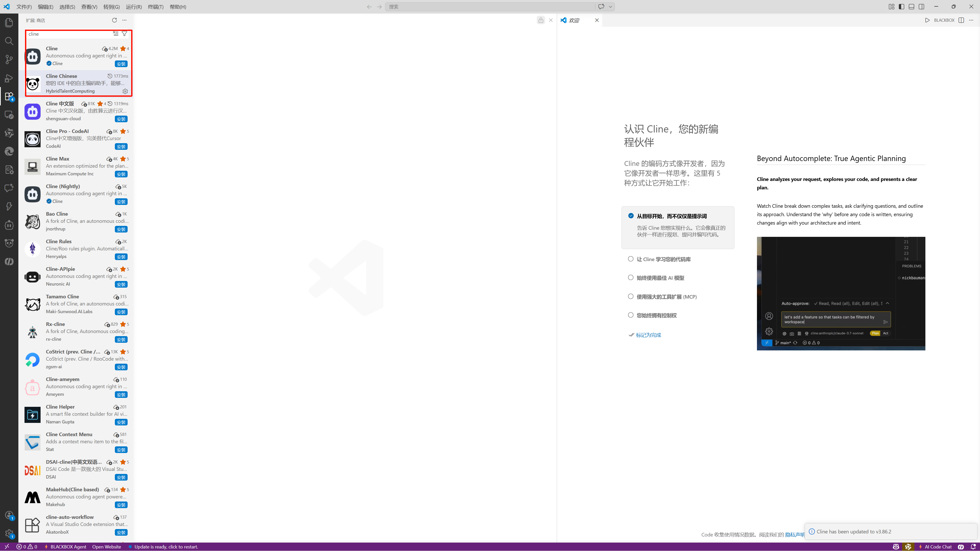The image size is (980, 551).
Task: Click inside the extensions search box
Action: [69, 34]
